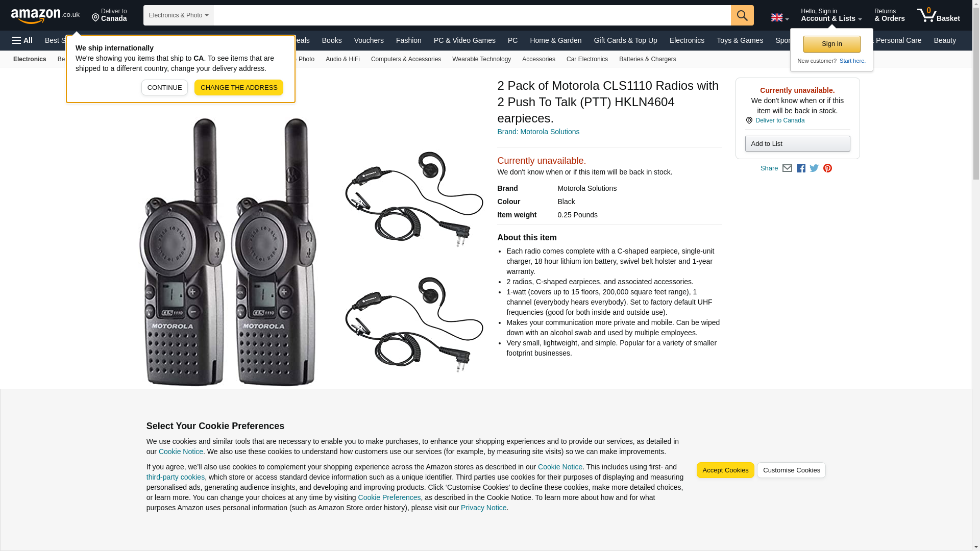Share product on Facebook icon
The height and width of the screenshot is (551, 980).
tap(801, 168)
